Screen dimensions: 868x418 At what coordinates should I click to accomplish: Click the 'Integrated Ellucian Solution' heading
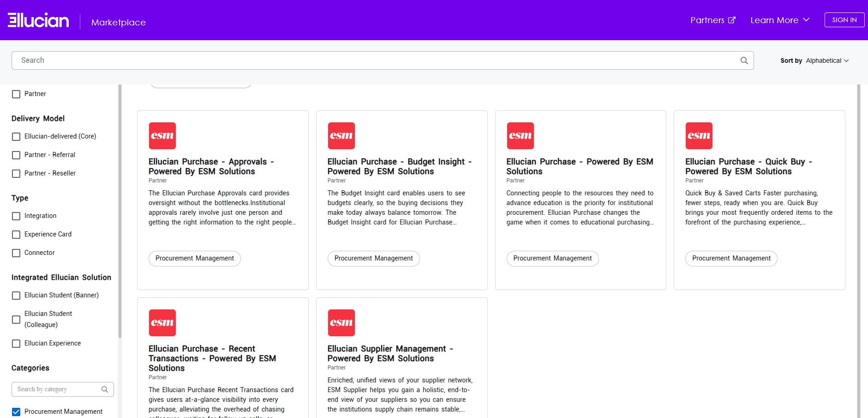point(61,278)
